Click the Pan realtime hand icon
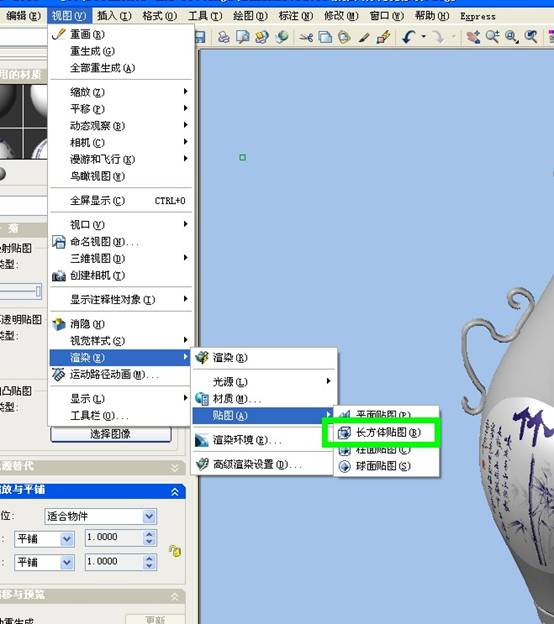The image size is (554, 624). click(x=473, y=37)
